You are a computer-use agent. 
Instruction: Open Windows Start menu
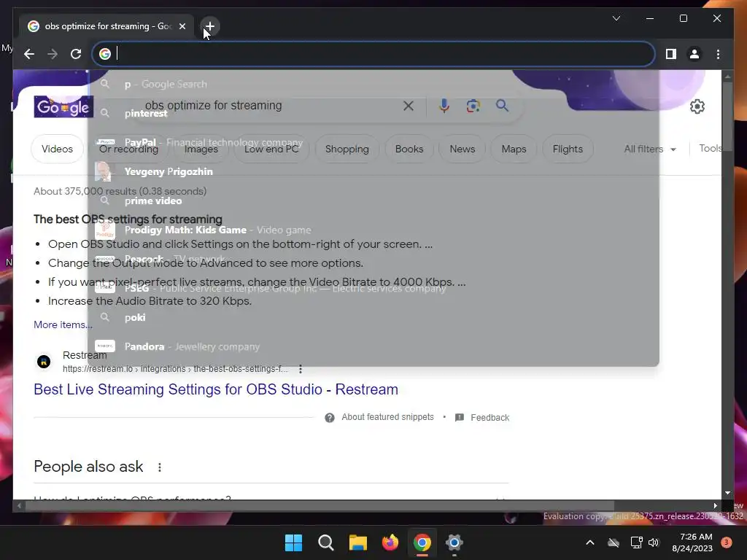tap(293, 542)
